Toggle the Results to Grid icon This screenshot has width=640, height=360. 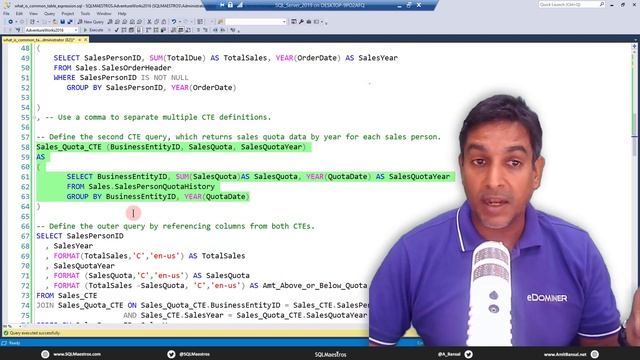(x=180, y=30)
